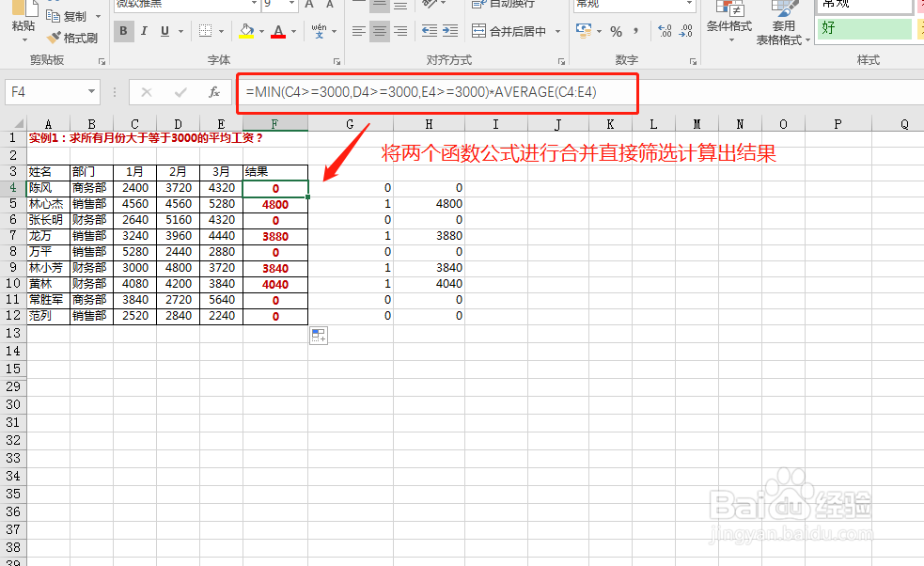The height and width of the screenshot is (566, 924).
Task: Select the 好 (Good) cell style
Action: click(864, 28)
